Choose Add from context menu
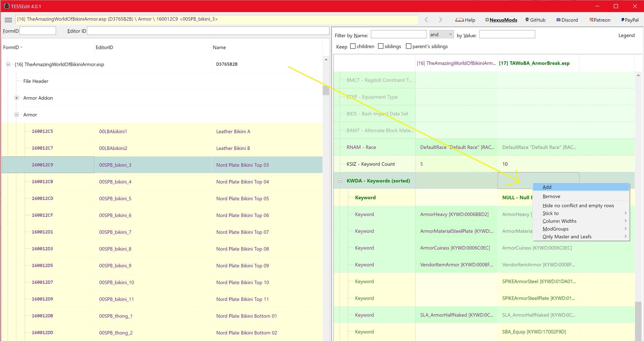Screen dimensions: 644x341 (581, 187)
